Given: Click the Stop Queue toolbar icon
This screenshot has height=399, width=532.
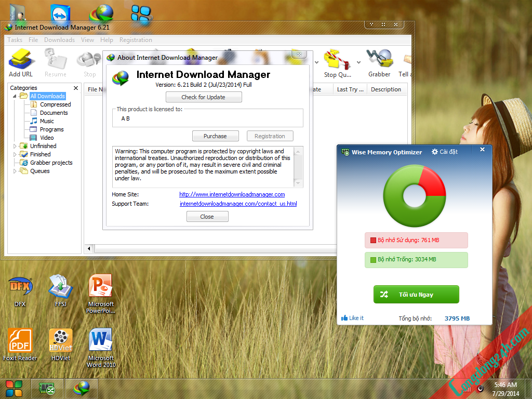Looking at the screenshot, I should coord(337,63).
